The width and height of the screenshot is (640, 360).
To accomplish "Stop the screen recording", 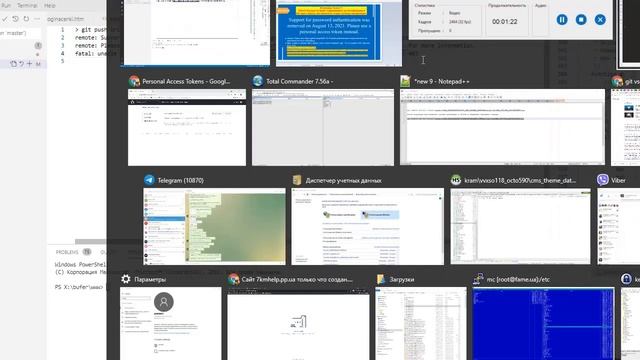I will tap(581, 20).
